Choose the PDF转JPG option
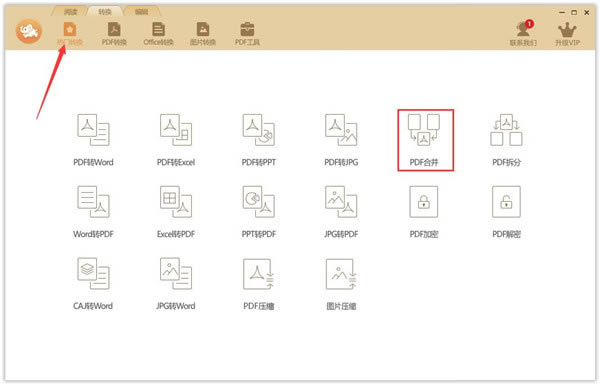Image resolution: width=600 pixels, height=385 pixels. pyautogui.click(x=341, y=140)
